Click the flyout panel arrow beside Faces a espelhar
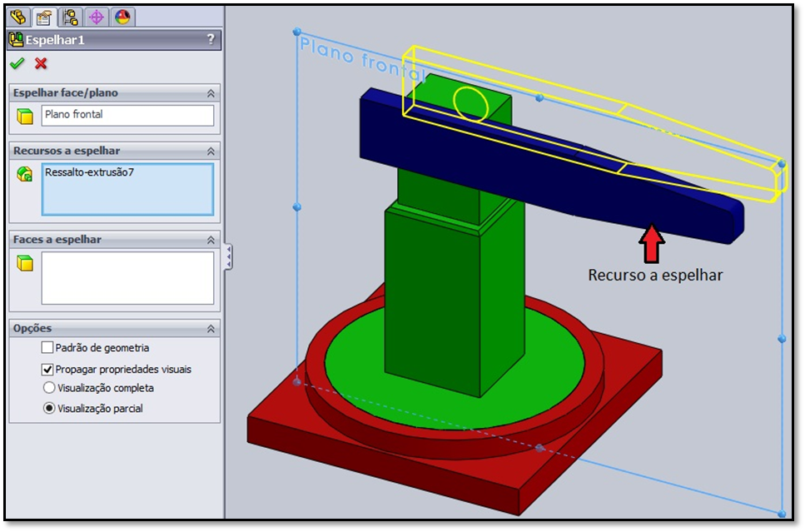Image resolution: width=805 pixels, height=532 pixels. coord(230,256)
